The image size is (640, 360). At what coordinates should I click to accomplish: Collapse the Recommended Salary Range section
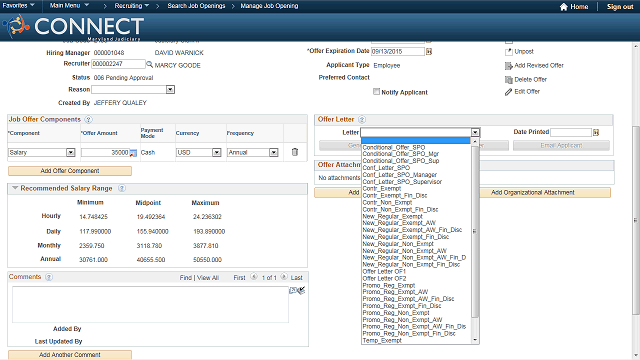15,188
